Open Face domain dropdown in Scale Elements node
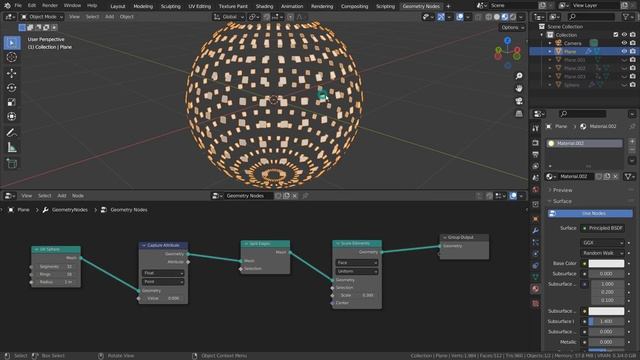 point(357,263)
